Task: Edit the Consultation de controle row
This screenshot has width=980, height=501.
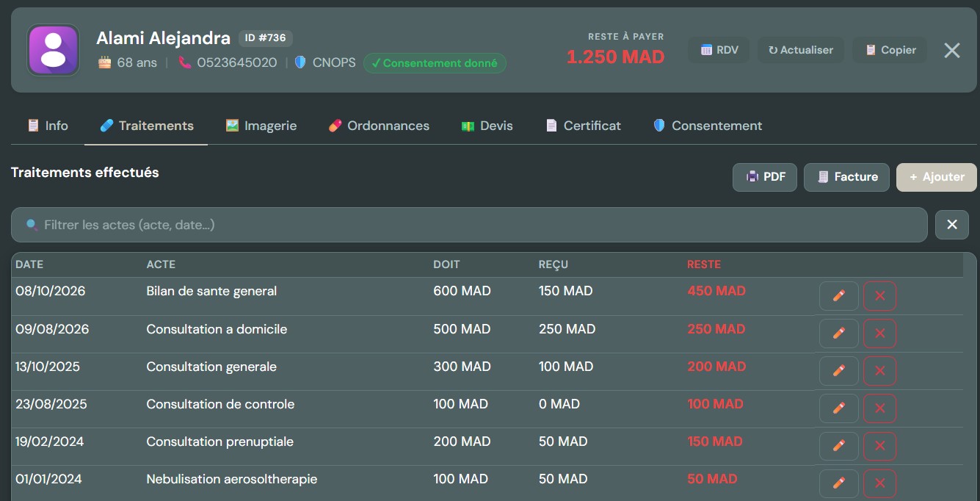Action: 838,408
